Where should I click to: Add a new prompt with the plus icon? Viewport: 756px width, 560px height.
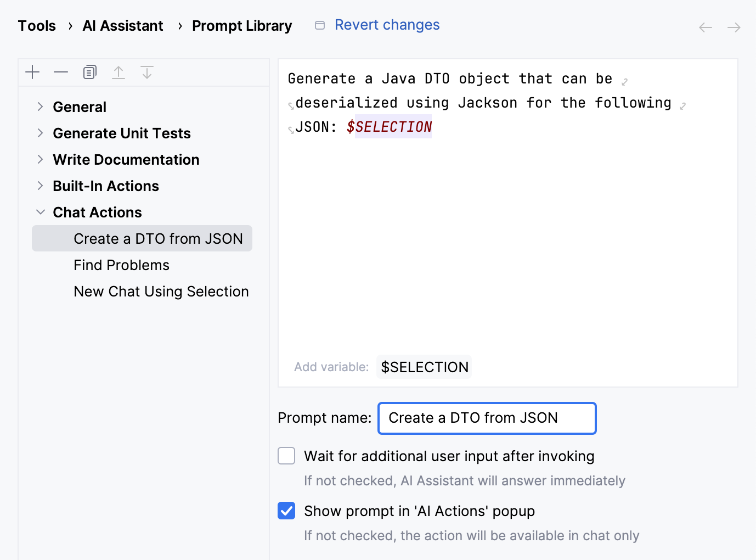(32, 72)
